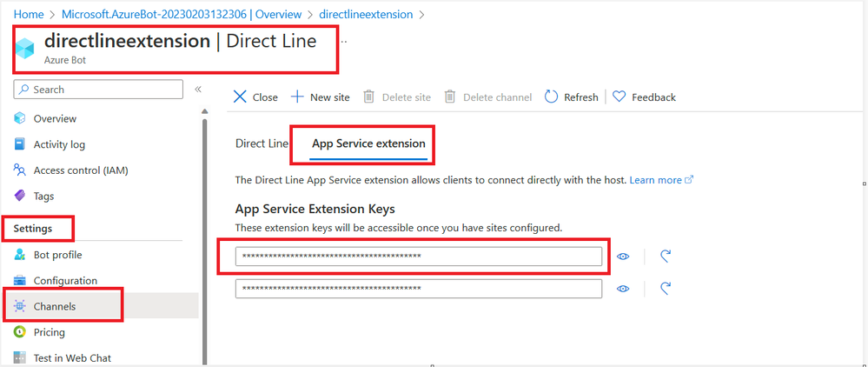Click the magnifier icon in Search box
Screen dimensions: 868x367
[x=25, y=90]
